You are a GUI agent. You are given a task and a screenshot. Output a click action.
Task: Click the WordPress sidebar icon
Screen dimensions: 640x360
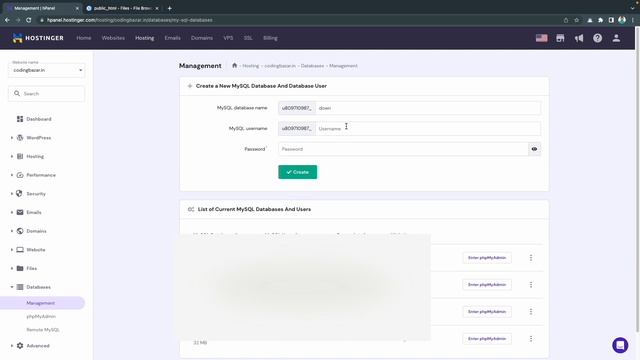[x=20, y=138]
